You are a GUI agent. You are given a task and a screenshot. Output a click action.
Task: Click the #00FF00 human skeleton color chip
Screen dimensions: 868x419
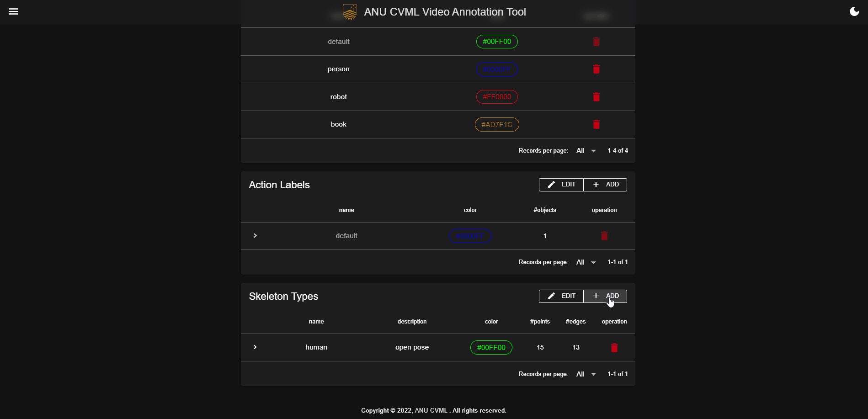[x=491, y=348]
